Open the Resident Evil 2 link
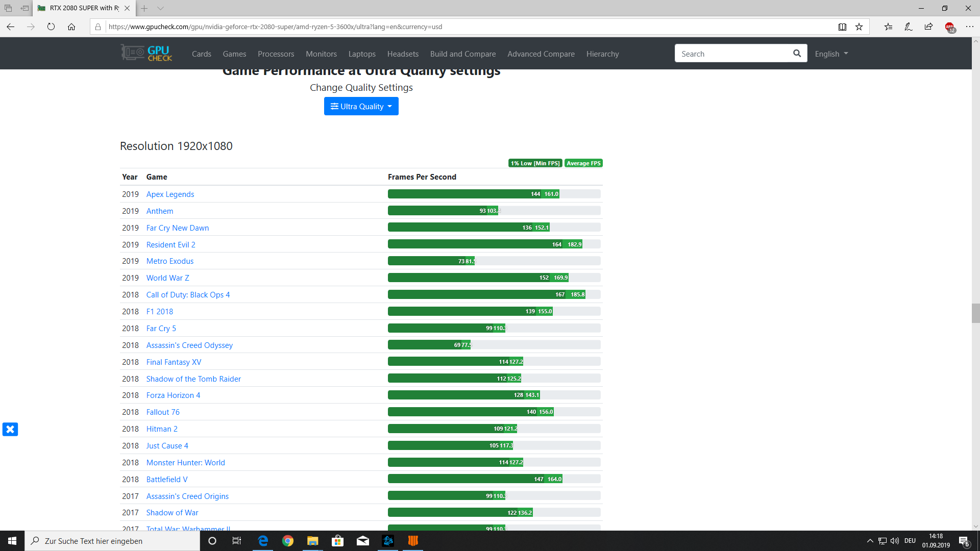The image size is (980, 551). pos(171,244)
